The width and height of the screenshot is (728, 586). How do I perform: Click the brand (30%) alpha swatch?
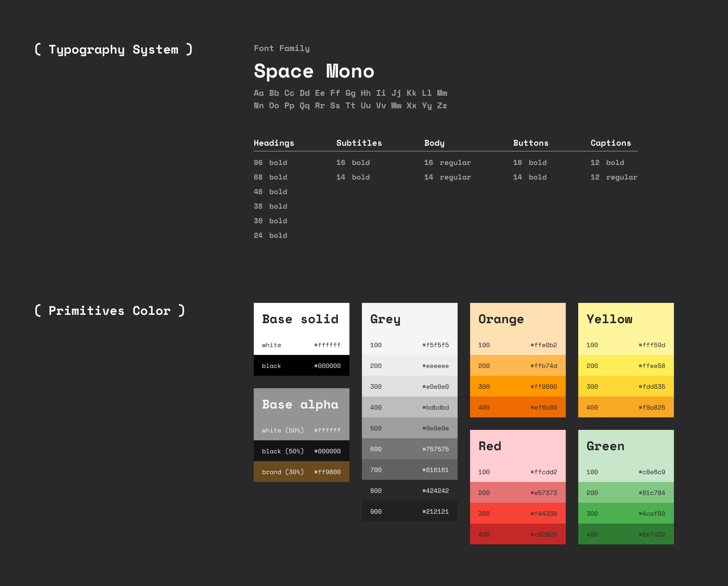click(301, 472)
